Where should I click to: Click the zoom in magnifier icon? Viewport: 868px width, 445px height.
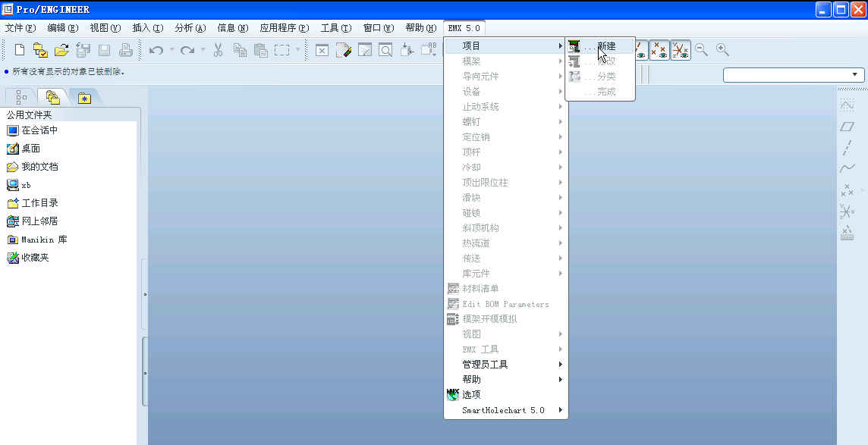(x=722, y=50)
